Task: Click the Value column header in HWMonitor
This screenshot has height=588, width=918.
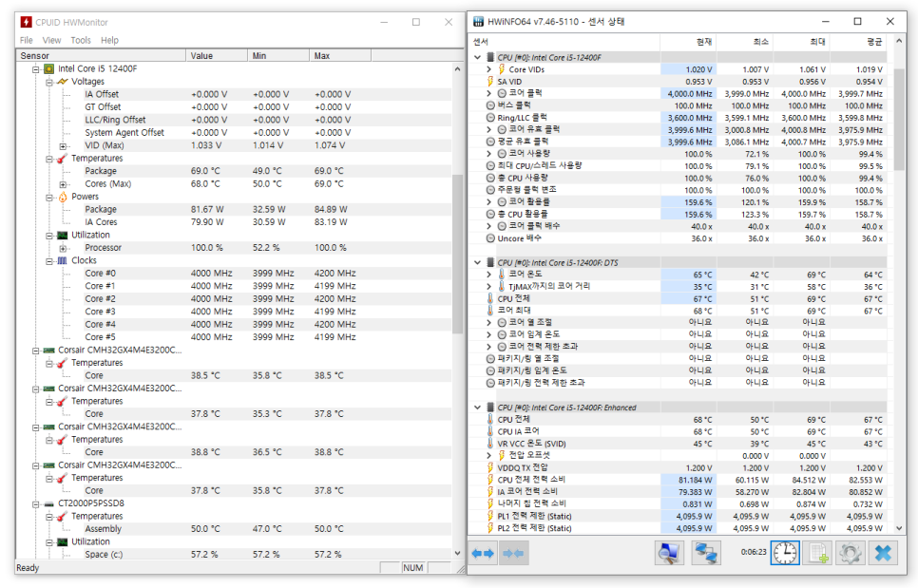Action: point(217,56)
